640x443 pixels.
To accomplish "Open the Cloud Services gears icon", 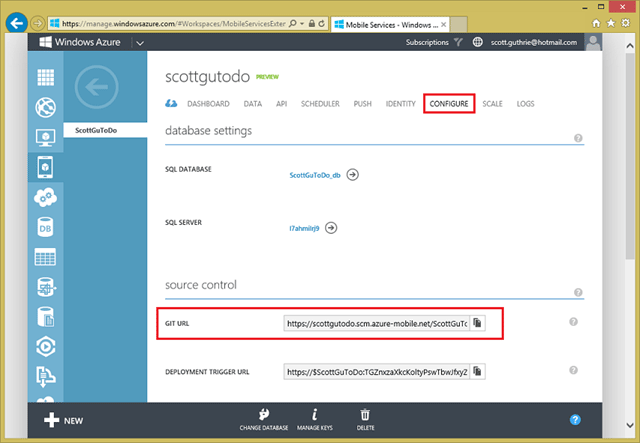I will [x=45, y=198].
